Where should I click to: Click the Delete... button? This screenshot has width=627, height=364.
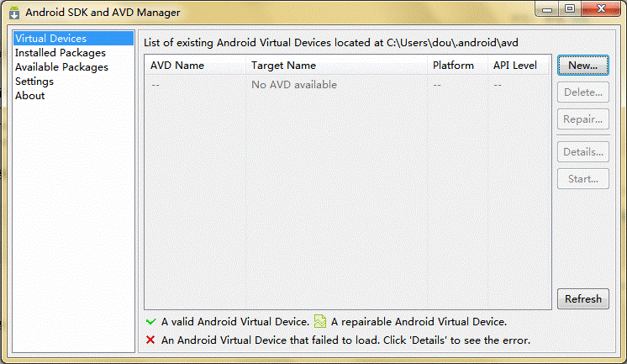tap(583, 92)
